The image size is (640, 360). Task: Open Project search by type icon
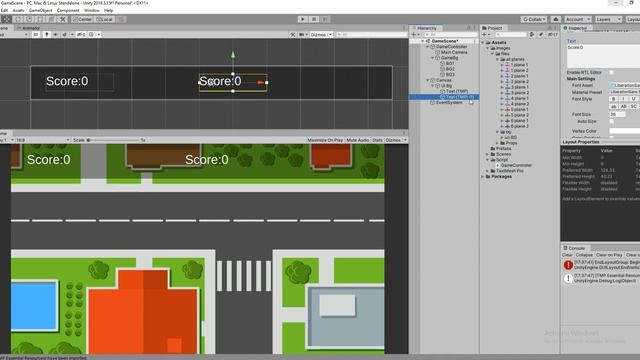(x=532, y=35)
